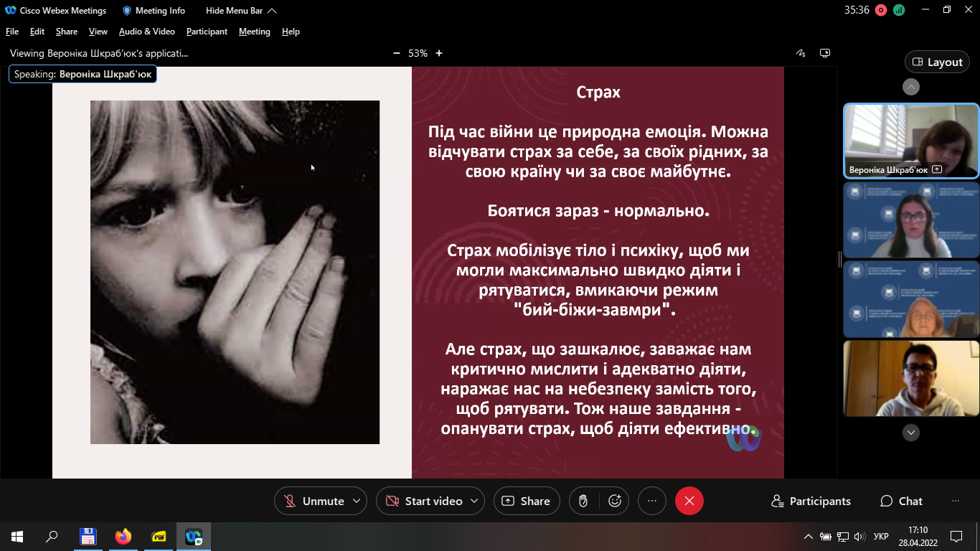Open Firefox from the taskbar
This screenshot has width=980, height=551.
click(x=123, y=536)
